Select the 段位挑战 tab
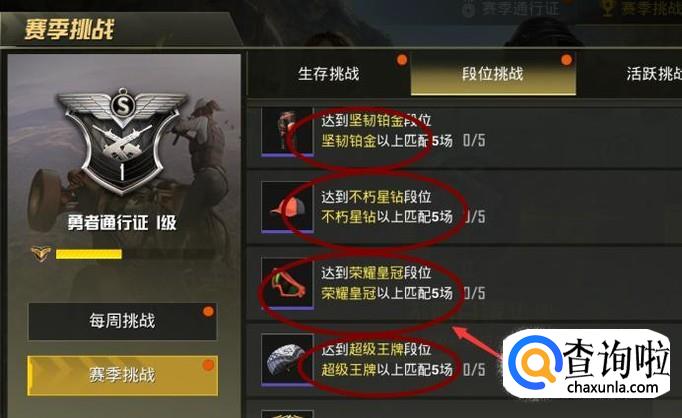The image size is (682, 418). (x=493, y=74)
